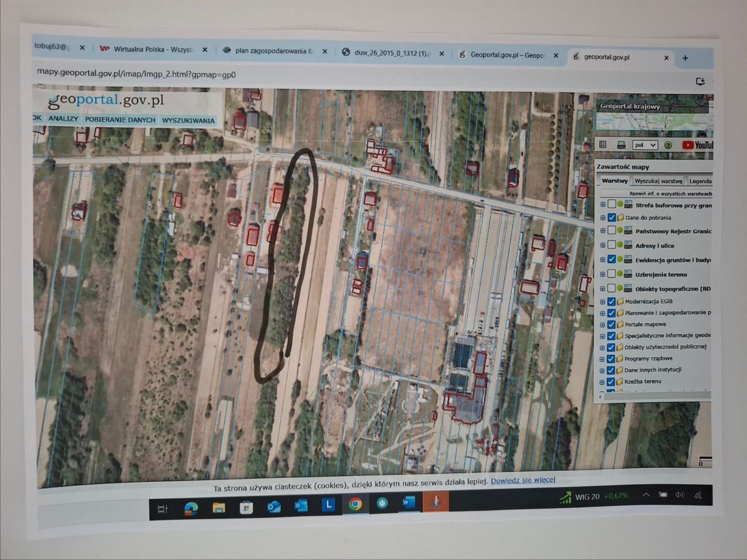Expand the Rzeźba terenu group

(x=603, y=382)
